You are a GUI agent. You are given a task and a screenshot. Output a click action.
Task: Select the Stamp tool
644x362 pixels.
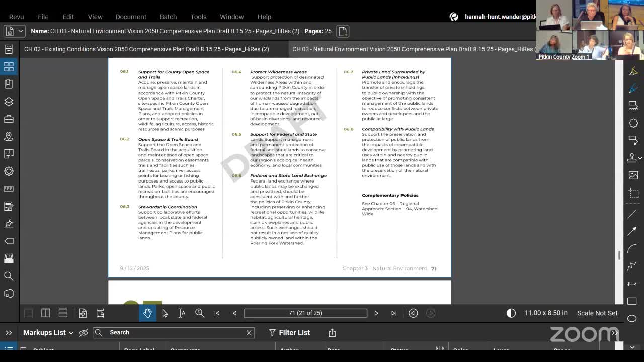pos(632,158)
